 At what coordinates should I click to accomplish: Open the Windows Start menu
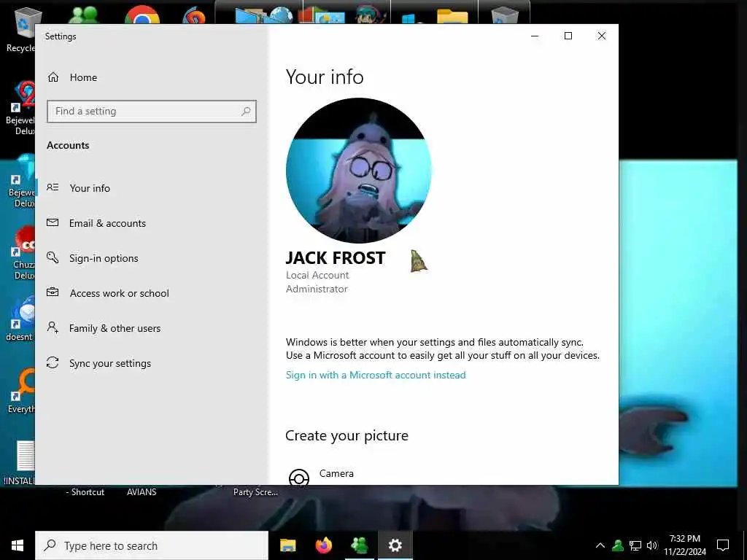18,545
